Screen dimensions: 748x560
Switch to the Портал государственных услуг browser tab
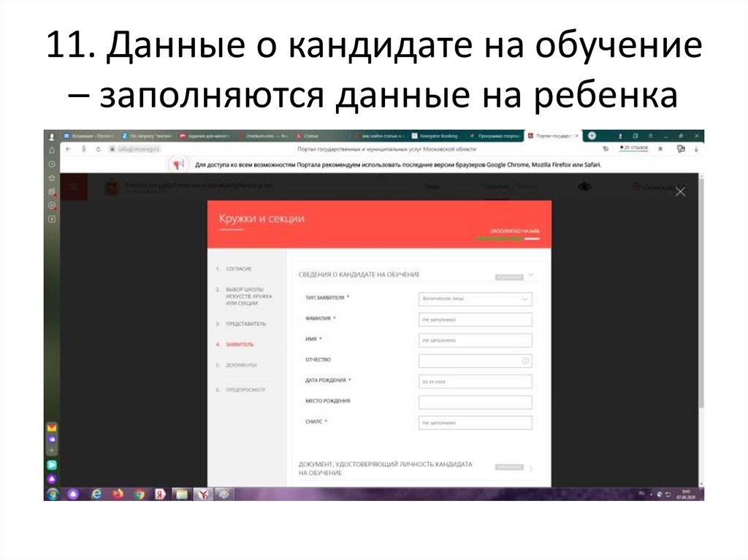(554, 136)
